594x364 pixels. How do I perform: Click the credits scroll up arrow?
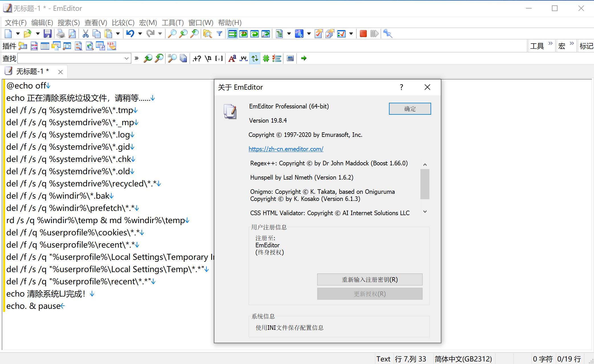425,164
